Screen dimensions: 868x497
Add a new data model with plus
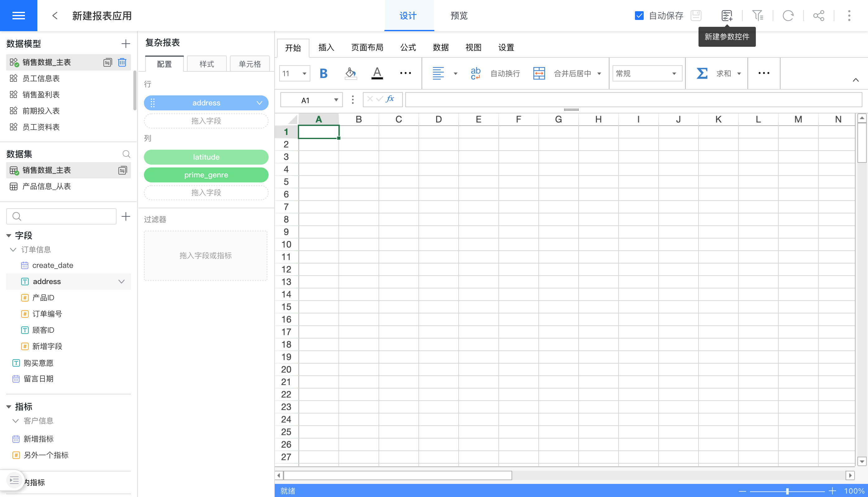[126, 44]
